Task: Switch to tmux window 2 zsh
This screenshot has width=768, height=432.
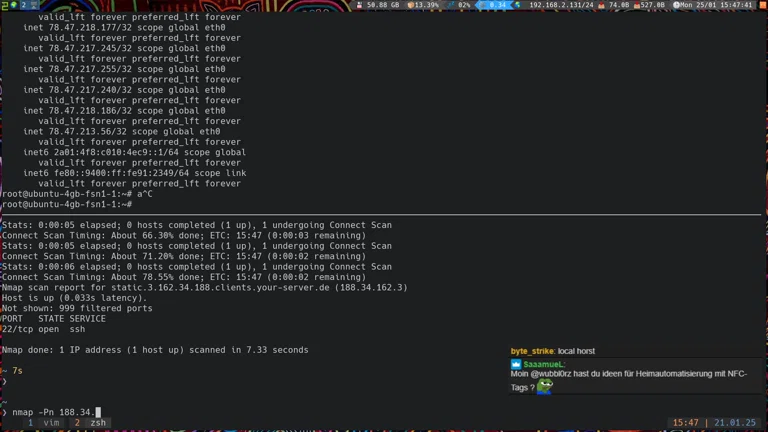Action: coord(91,423)
